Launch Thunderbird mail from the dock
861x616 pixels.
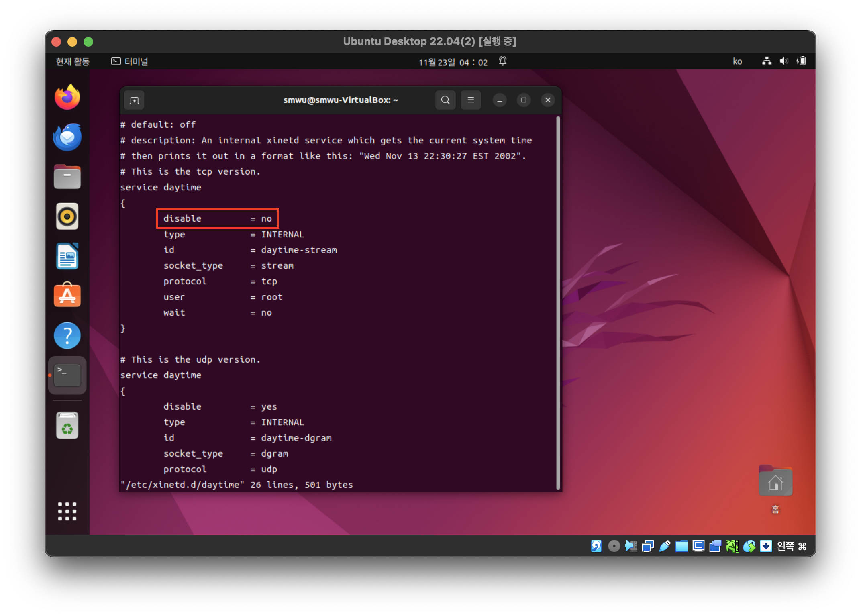pos(67,137)
